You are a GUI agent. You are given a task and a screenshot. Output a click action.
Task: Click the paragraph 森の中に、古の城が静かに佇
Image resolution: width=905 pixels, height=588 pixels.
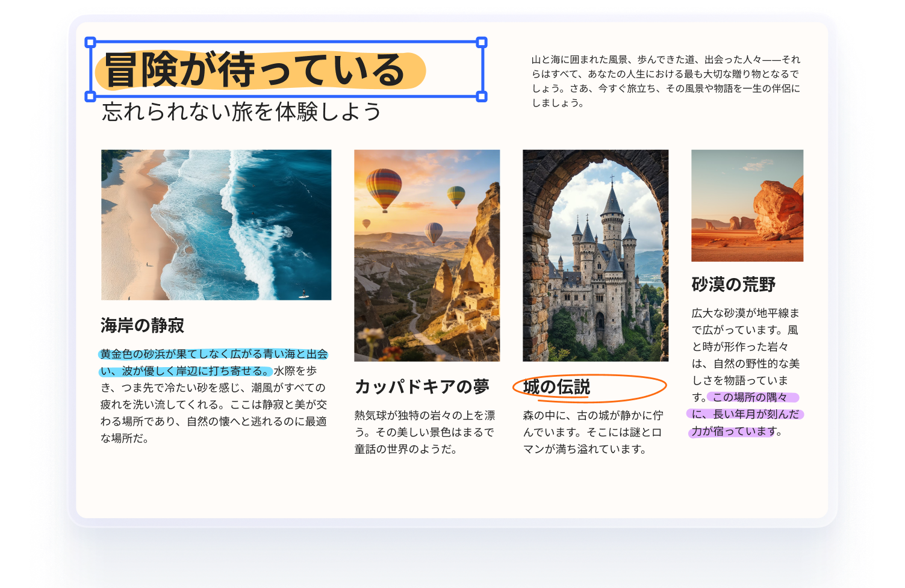593,432
